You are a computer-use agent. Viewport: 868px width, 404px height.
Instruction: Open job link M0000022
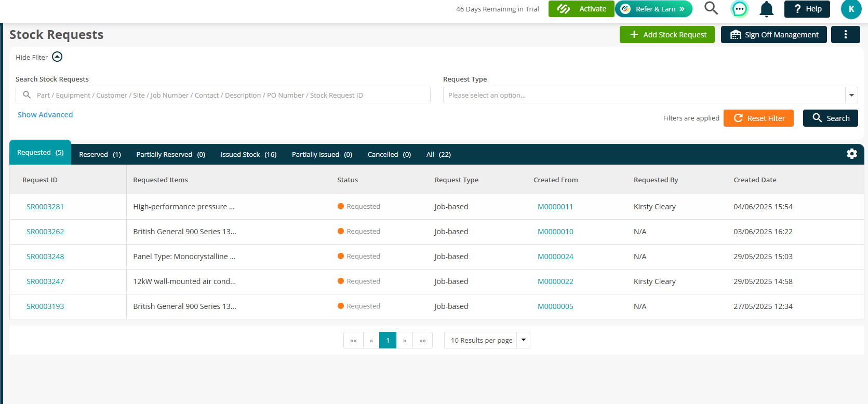click(555, 281)
